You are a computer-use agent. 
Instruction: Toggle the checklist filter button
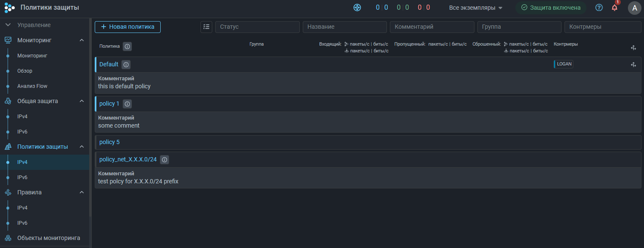tap(206, 27)
